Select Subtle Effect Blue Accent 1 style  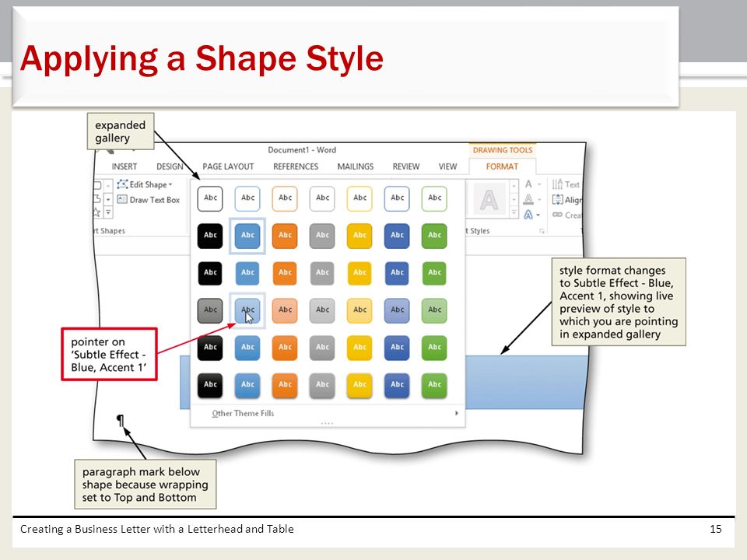coord(247,310)
